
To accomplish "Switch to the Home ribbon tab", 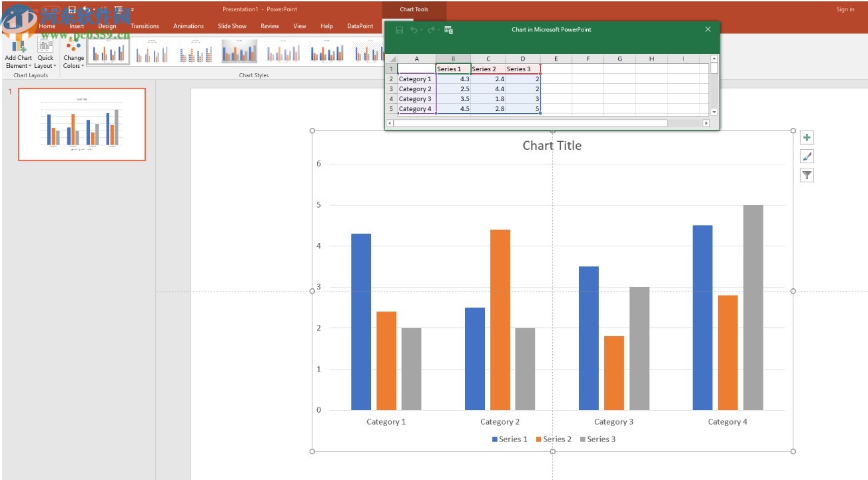I will coord(47,26).
